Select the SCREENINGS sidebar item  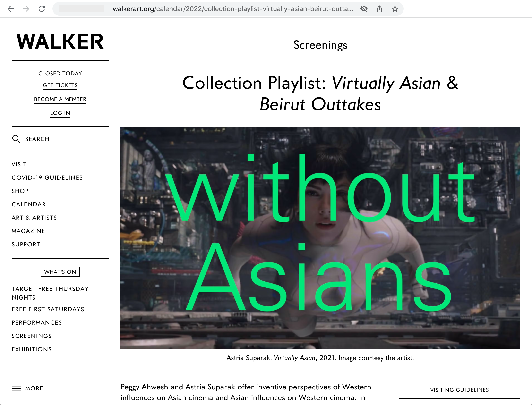pyautogui.click(x=31, y=336)
